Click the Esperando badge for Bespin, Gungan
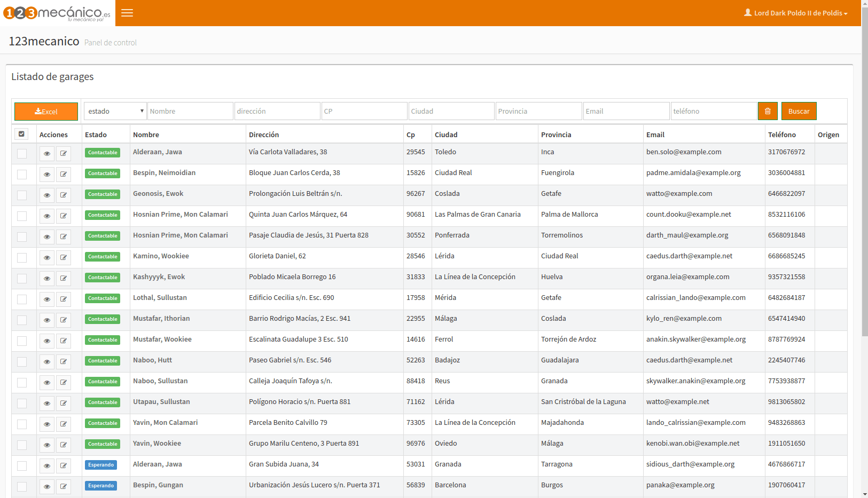The width and height of the screenshot is (868, 498). (x=101, y=486)
